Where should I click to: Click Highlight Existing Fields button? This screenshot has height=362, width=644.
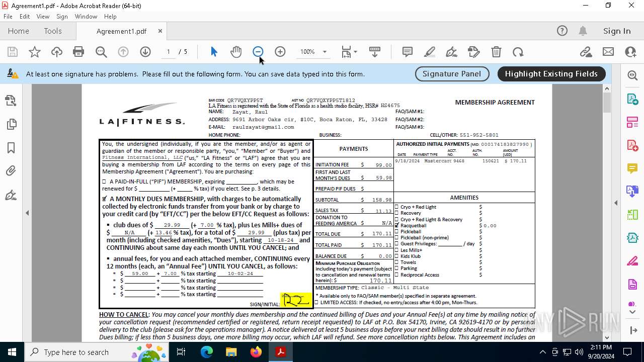click(x=551, y=74)
